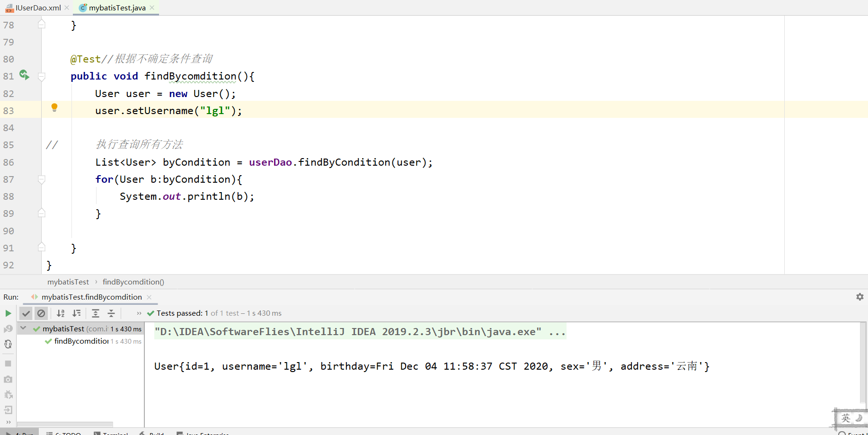Click mybatisTest in the breadcrumb bar
Image resolution: width=868 pixels, height=435 pixels.
[x=68, y=282]
